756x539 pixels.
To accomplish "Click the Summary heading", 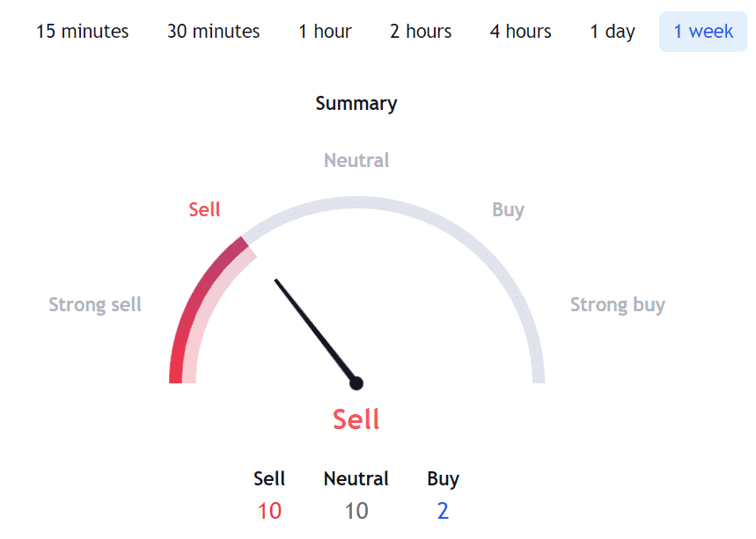I will click(x=356, y=104).
